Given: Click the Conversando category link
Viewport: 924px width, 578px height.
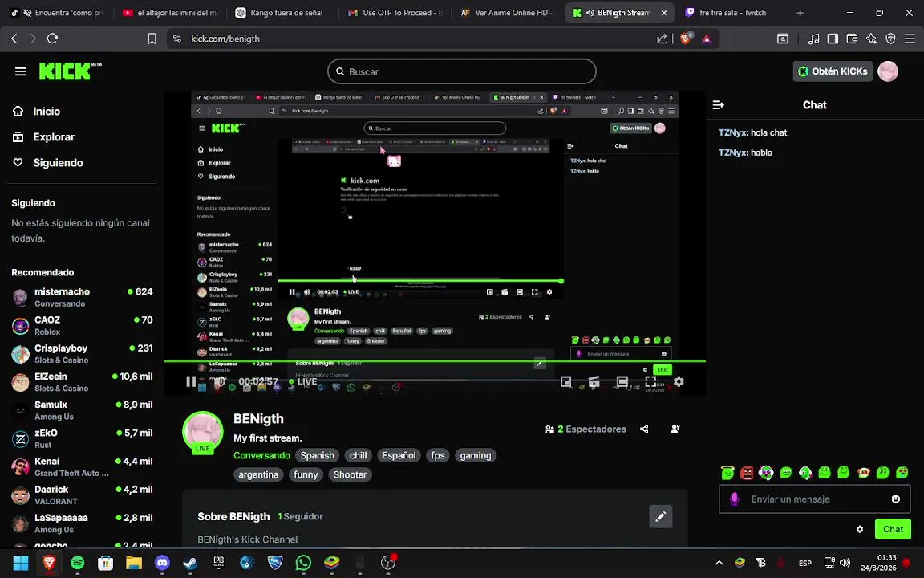Looking at the screenshot, I should (261, 455).
